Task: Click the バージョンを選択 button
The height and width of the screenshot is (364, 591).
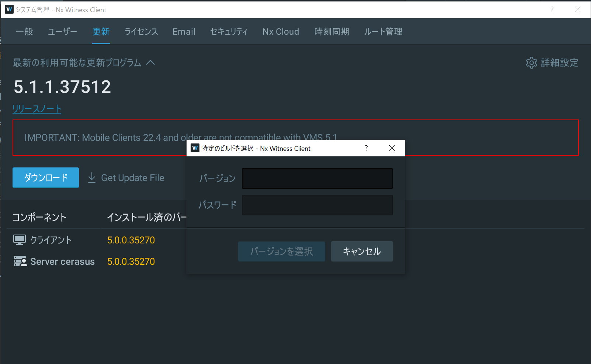Action: coord(282,252)
